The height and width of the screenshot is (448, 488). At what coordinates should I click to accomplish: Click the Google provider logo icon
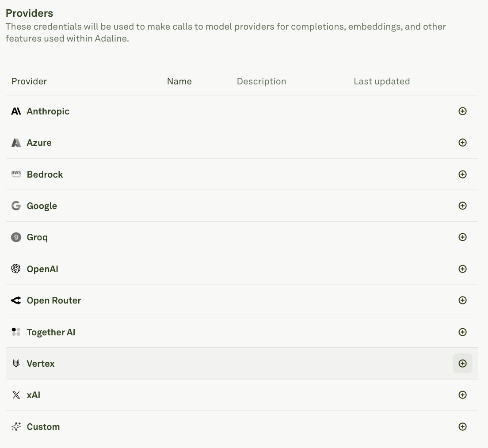tap(16, 205)
